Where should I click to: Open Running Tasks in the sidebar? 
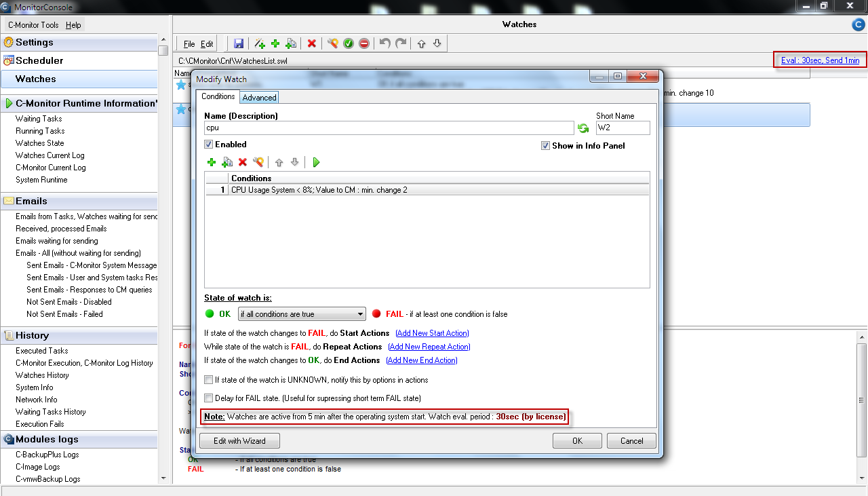point(40,131)
